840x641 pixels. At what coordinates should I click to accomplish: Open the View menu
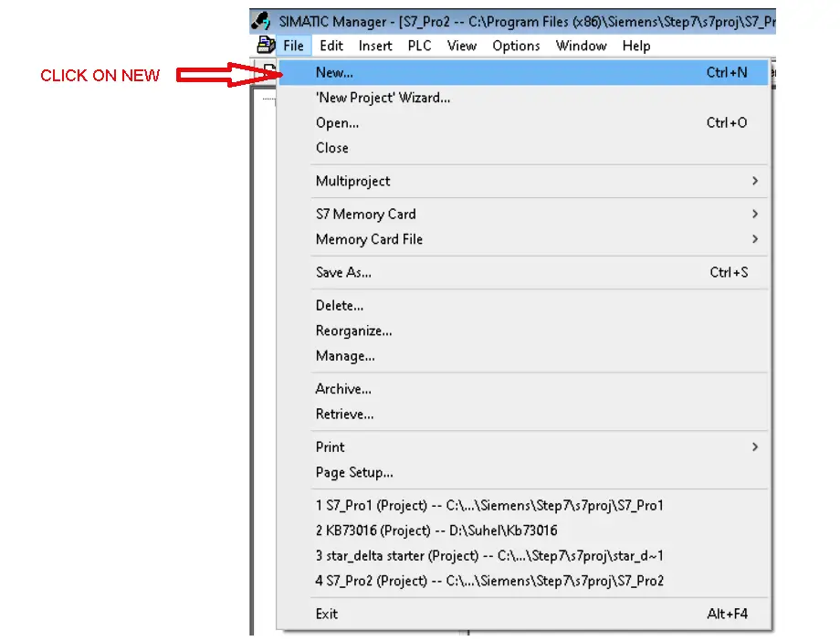(462, 46)
